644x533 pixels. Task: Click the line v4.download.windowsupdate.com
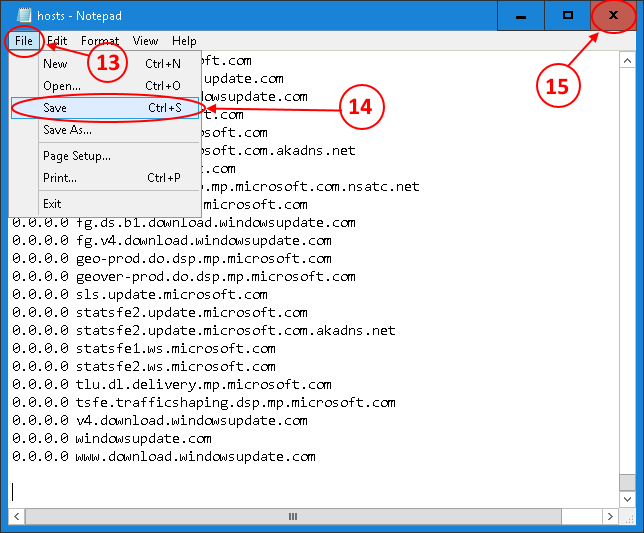[x=160, y=421]
